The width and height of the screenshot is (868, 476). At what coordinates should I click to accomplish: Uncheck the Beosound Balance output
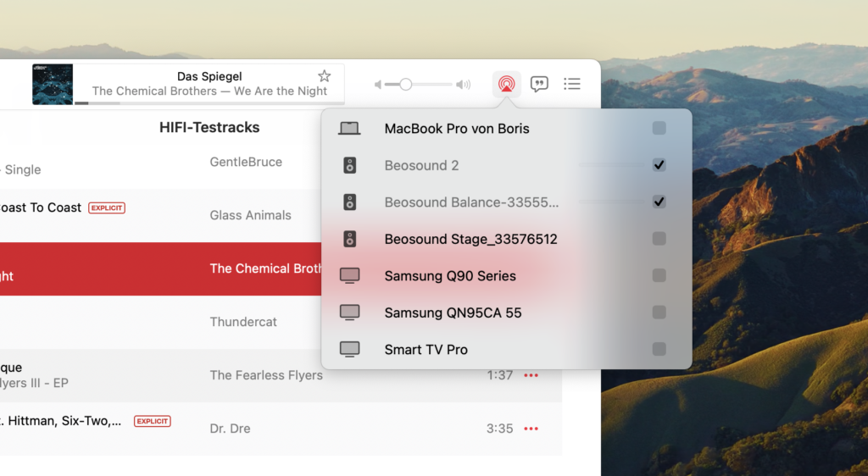659,202
